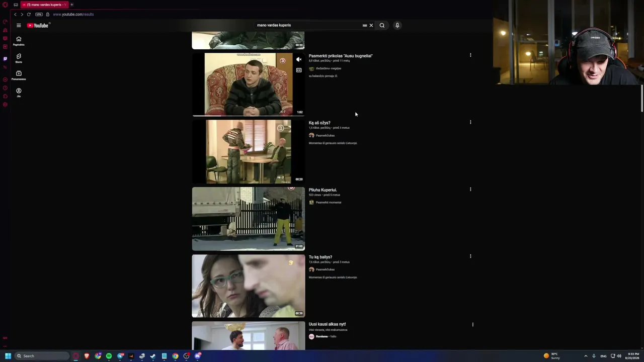
Task: Open the Opera main menu logo
Action: [5, 5]
